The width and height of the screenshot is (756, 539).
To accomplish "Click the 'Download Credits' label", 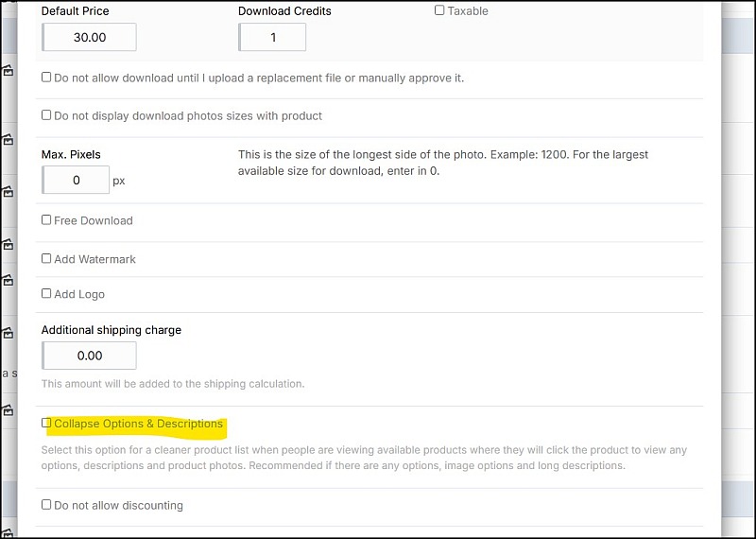I will tap(284, 11).
